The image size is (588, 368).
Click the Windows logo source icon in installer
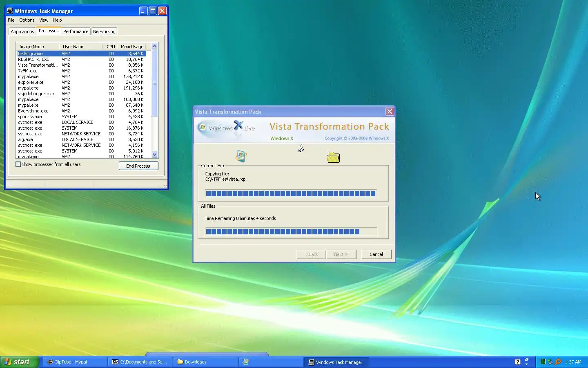pyautogui.click(x=241, y=156)
